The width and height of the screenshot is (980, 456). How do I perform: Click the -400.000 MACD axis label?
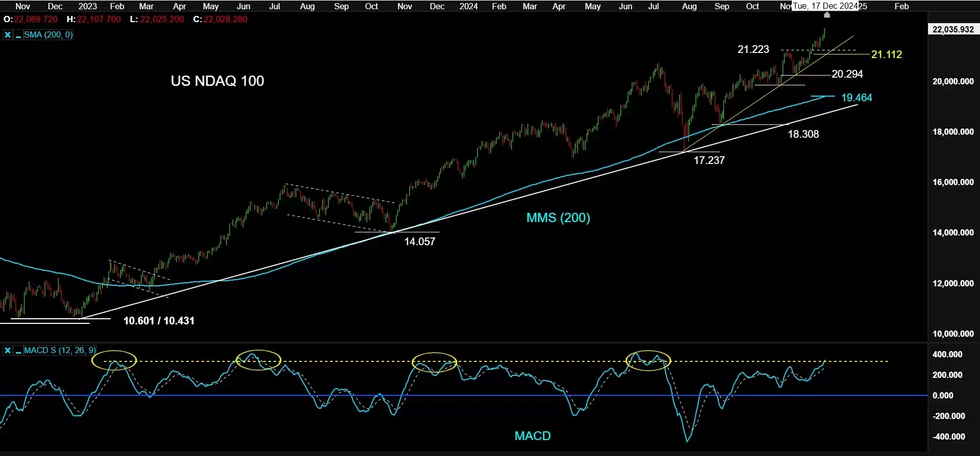pos(949,436)
